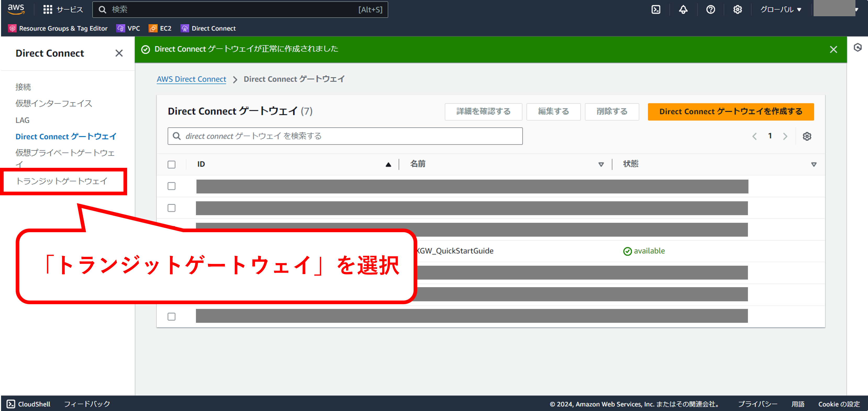The image size is (868, 411).
Task: Open 用語 footer link
Action: [x=798, y=404]
